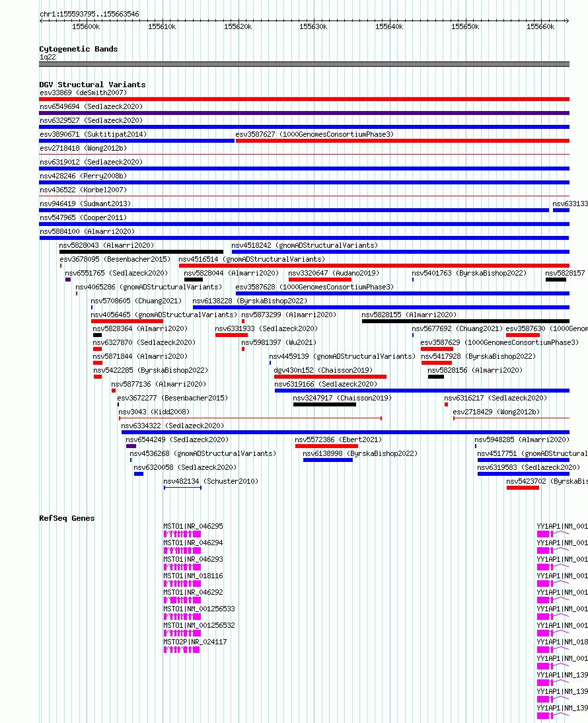
Task: Open esv2718429 (Wong2012b) variant
Action: pyautogui.click(x=511, y=418)
